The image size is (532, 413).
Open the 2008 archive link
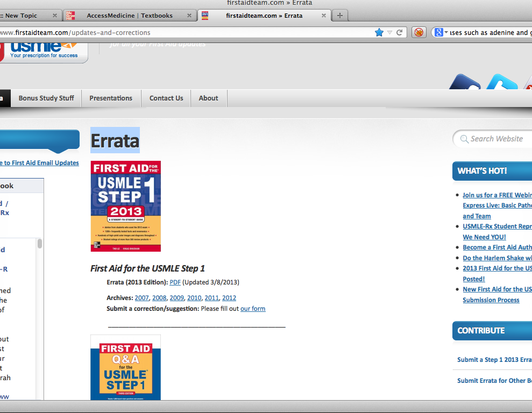[159, 298]
